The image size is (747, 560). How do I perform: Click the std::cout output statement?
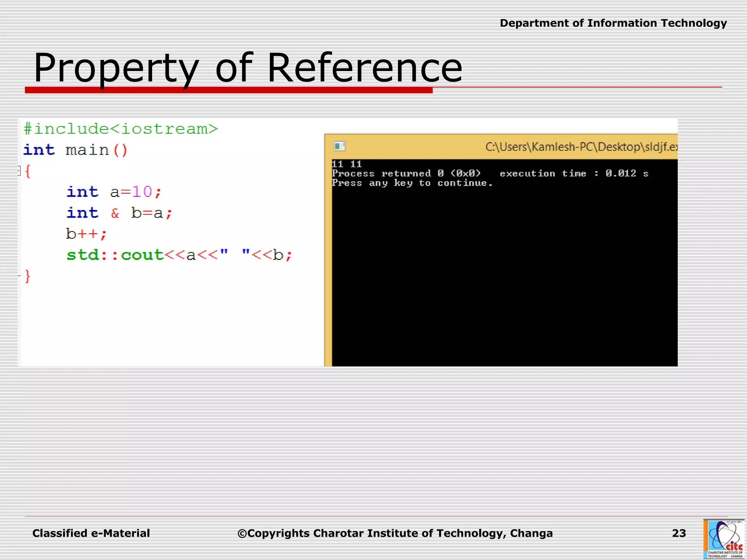(179, 255)
